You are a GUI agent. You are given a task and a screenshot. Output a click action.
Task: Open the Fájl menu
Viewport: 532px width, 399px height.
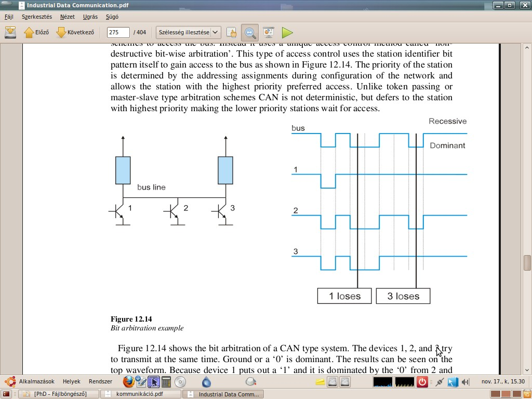pyautogui.click(x=9, y=17)
